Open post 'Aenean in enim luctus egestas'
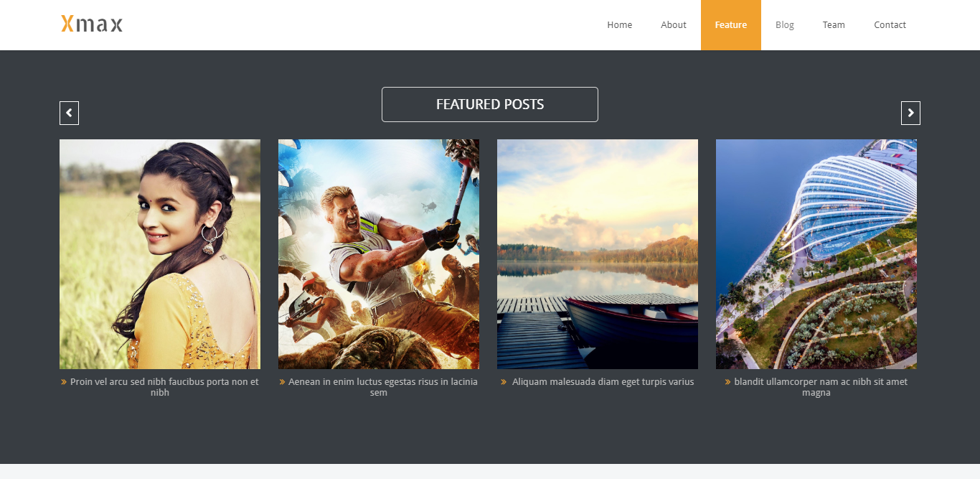Screen dimensions: 980x479 tap(382, 387)
